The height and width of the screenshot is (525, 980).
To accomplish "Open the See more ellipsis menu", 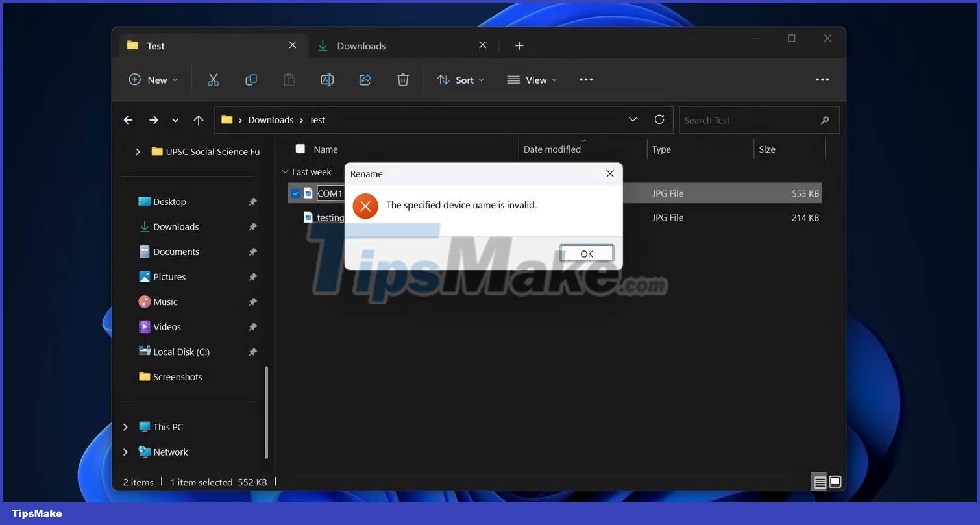I will tap(586, 79).
